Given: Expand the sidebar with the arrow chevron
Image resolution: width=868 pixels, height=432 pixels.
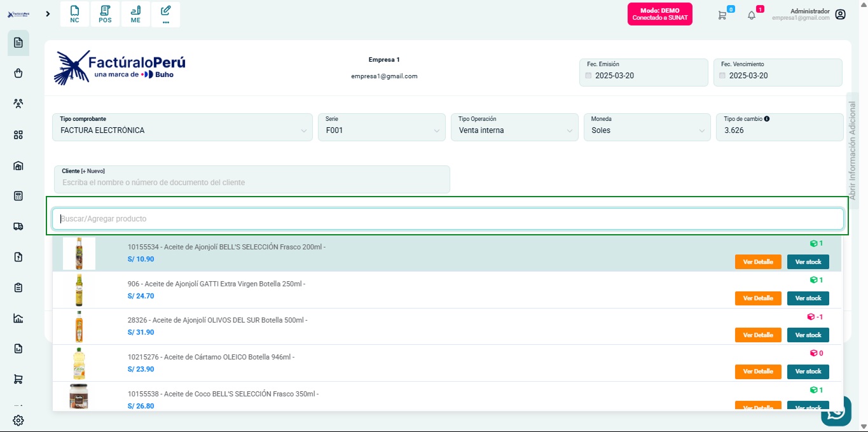Looking at the screenshot, I should pyautogui.click(x=48, y=13).
